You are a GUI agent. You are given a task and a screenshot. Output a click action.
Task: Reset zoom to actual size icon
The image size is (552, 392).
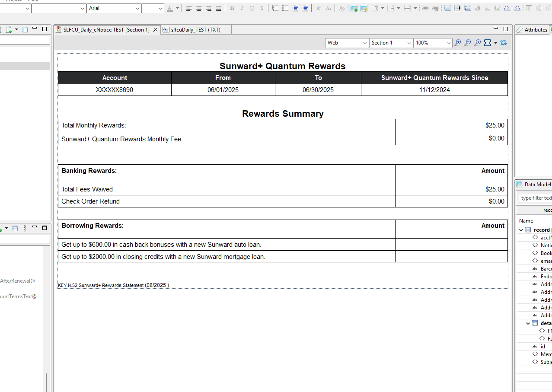[x=478, y=43]
